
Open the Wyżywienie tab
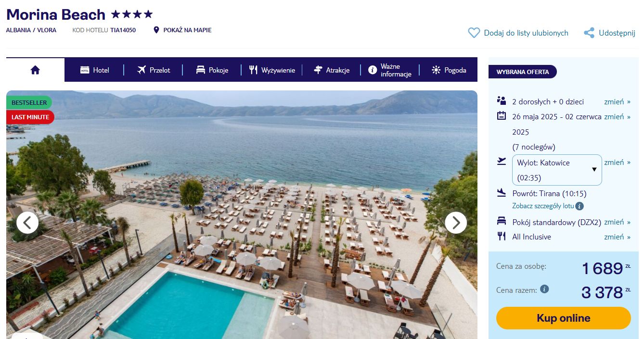tap(272, 70)
